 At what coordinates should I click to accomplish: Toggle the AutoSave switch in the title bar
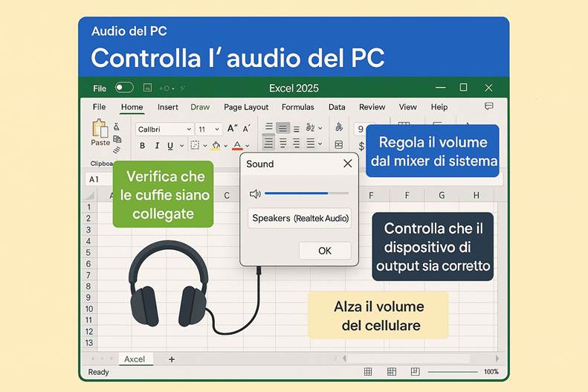pyautogui.click(x=124, y=88)
